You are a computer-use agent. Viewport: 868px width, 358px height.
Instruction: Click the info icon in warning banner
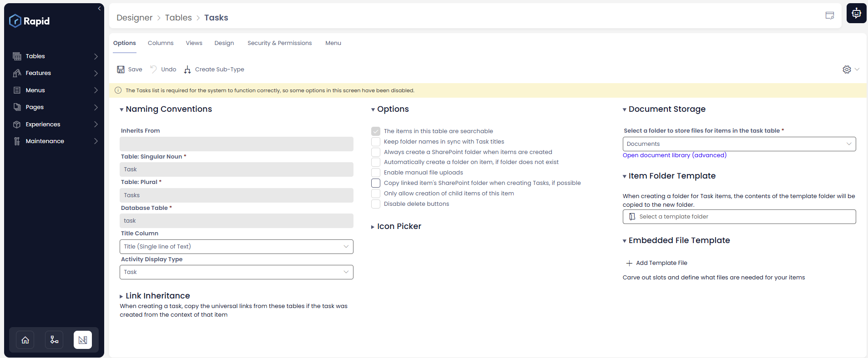click(118, 90)
